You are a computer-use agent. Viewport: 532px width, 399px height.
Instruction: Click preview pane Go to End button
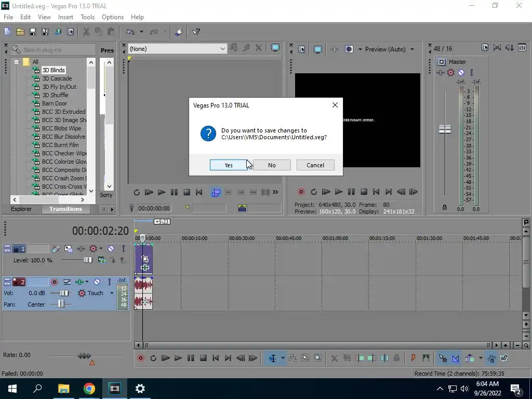389,192
